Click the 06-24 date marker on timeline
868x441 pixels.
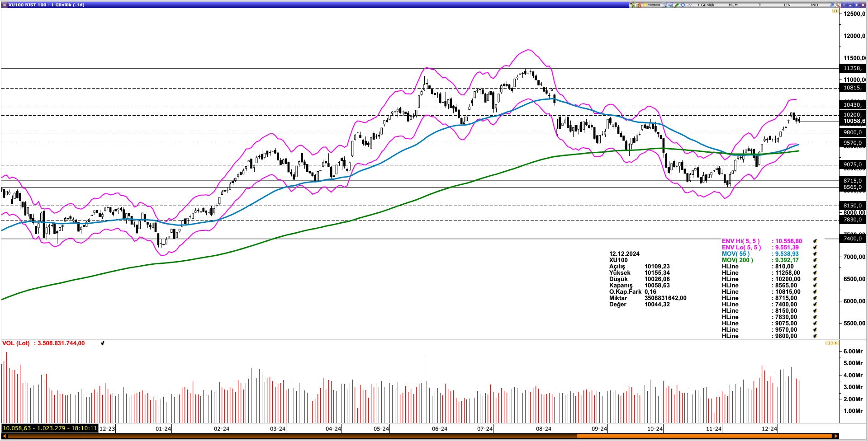click(x=440, y=429)
